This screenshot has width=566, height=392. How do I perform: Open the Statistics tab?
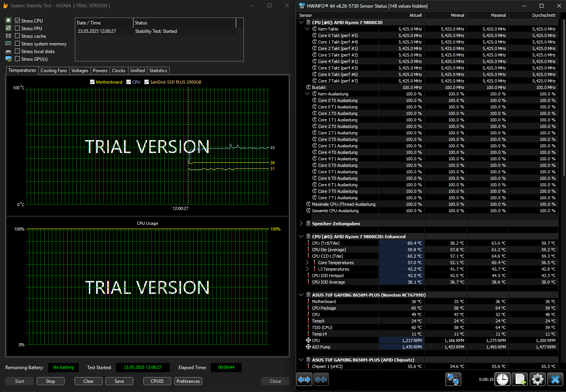pyautogui.click(x=158, y=71)
